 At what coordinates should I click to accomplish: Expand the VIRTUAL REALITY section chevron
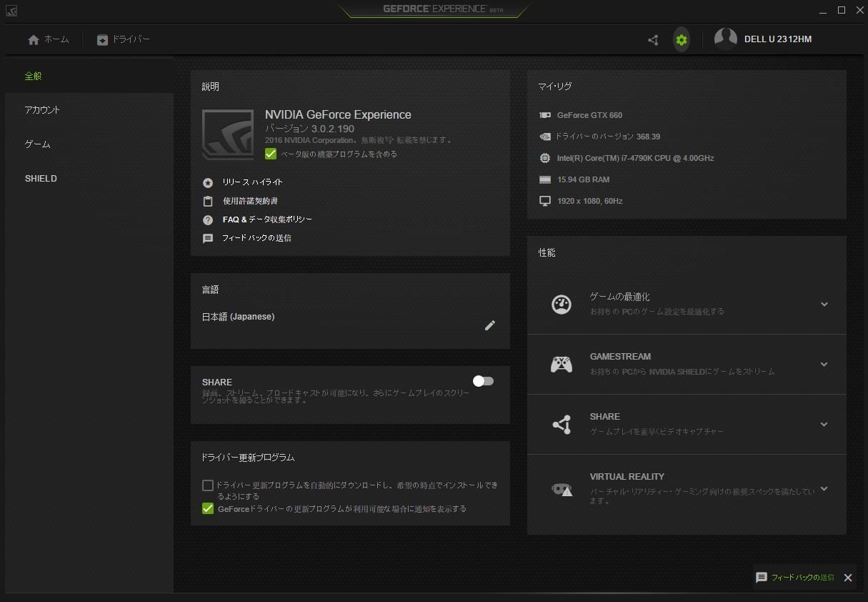point(824,489)
